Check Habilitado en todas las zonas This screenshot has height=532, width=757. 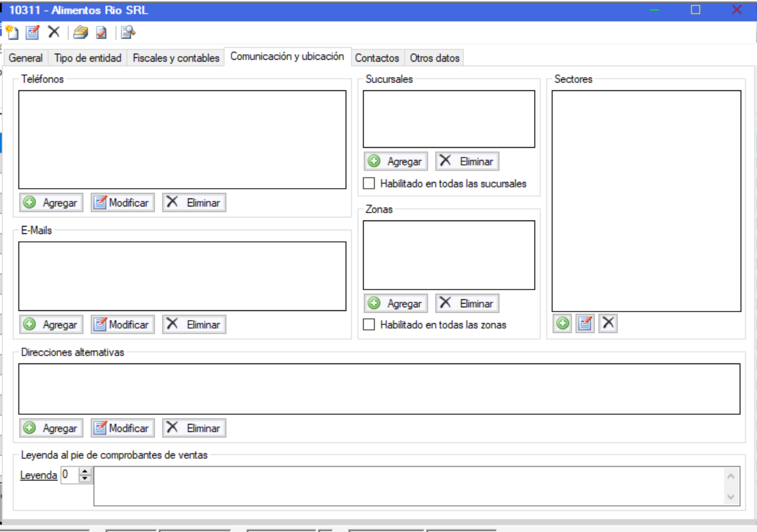[x=369, y=325]
